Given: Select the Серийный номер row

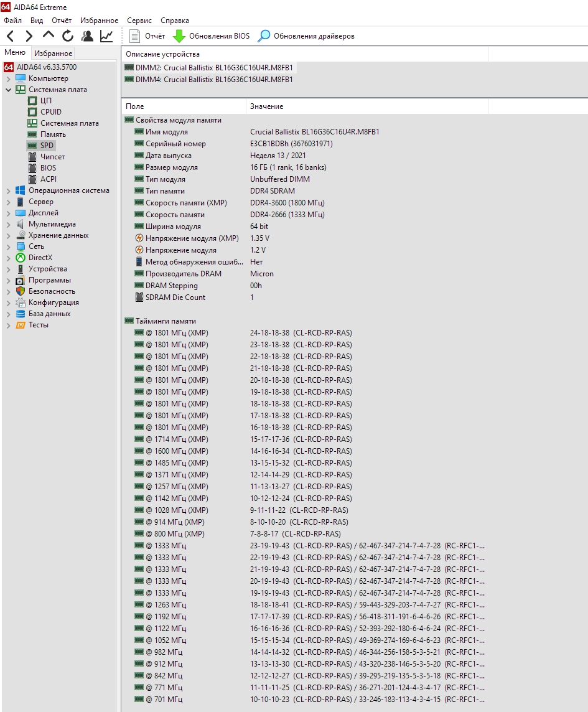Looking at the screenshot, I should [304, 144].
